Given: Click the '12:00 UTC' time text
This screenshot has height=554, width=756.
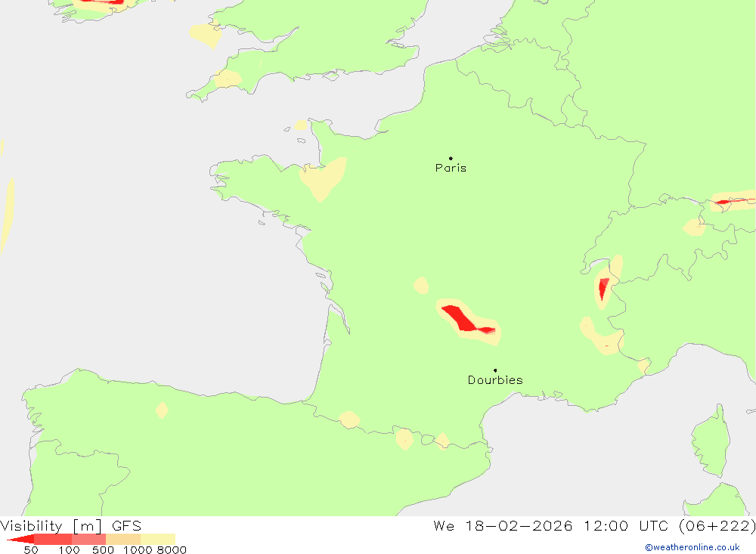Looking at the screenshot, I should click(626, 525).
